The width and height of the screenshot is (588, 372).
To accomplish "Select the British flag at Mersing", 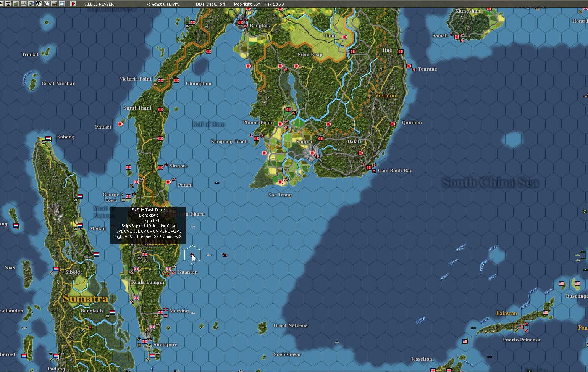I will coord(161,312).
